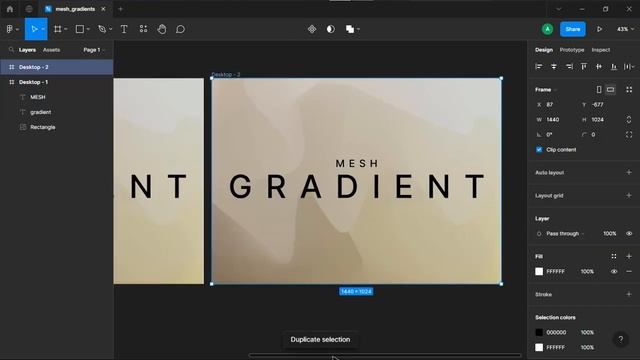Set frame to landscape orientation
Screen dimensions: 640x360
[610, 89]
